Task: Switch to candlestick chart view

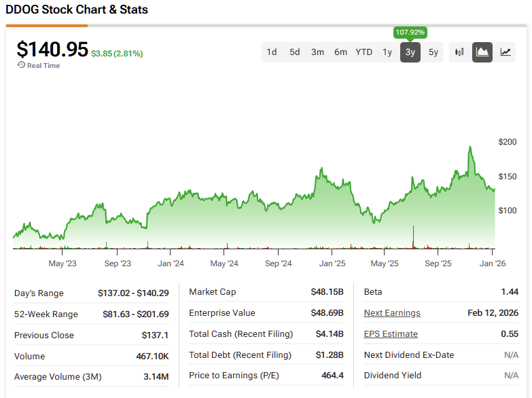Action: 459,52
